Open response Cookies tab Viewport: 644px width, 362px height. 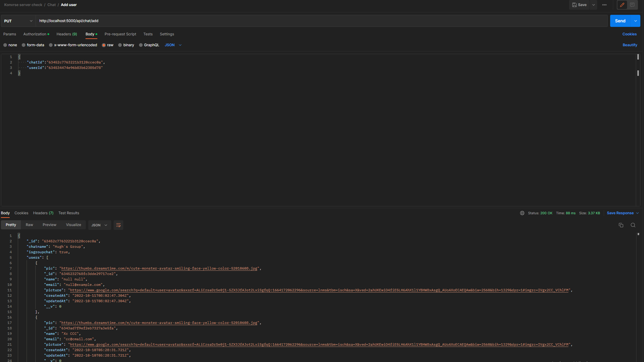click(21, 213)
